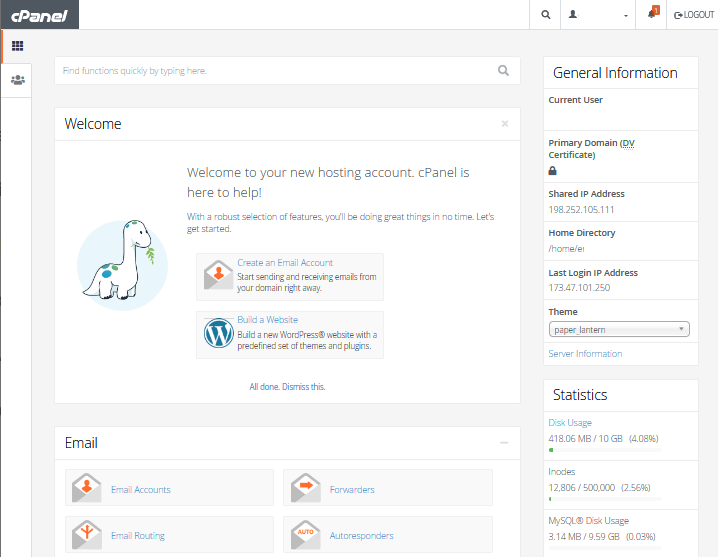This screenshot has width=718, height=557.
Task: Click the General Information heading
Action: click(x=615, y=73)
